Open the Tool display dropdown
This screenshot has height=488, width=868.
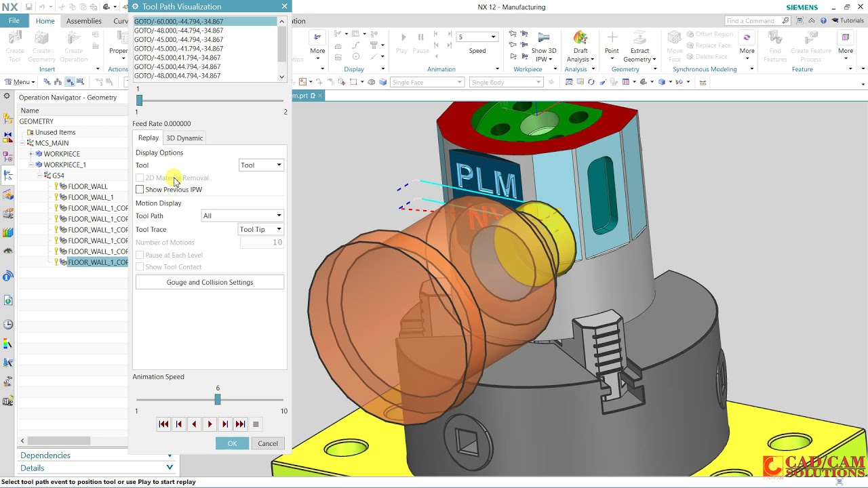[261, 165]
